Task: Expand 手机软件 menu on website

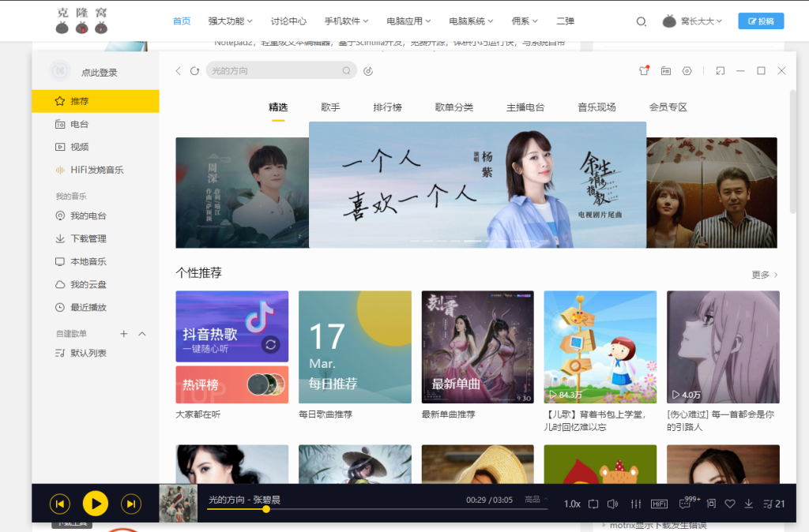Action: 346,21
